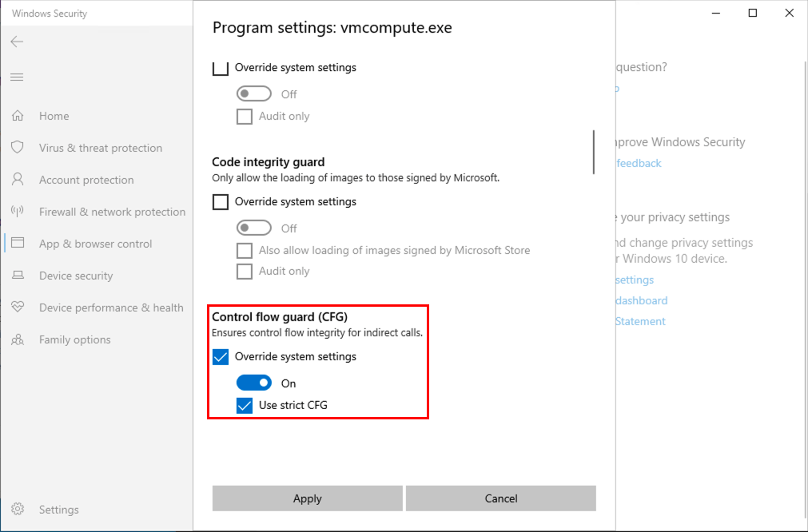Image resolution: width=808 pixels, height=532 pixels.
Task: Turn on the Code integrity guard toggle
Action: (x=254, y=228)
